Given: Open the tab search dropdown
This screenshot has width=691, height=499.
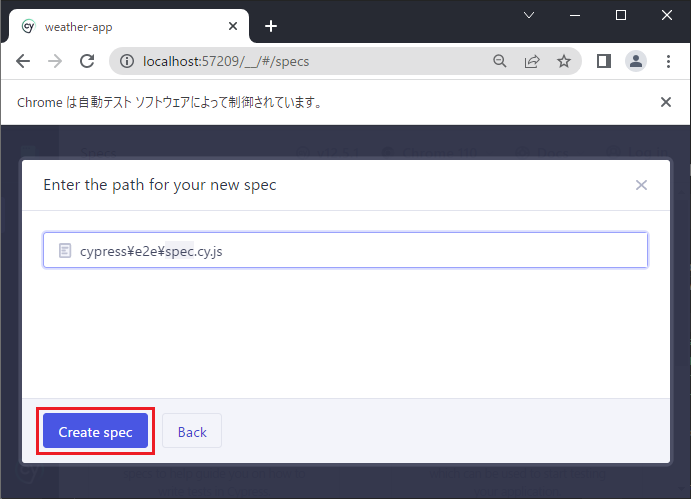Looking at the screenshot, I should pyautogui.click(x=529, y=15).
